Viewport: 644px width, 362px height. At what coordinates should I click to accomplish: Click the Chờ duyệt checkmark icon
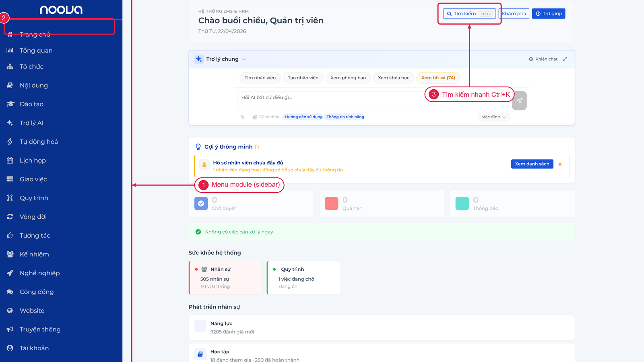pos(201,204)
